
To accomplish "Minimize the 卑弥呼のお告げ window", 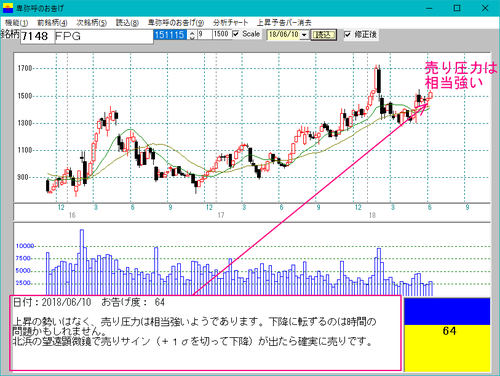I will click(x=429, y=8).
